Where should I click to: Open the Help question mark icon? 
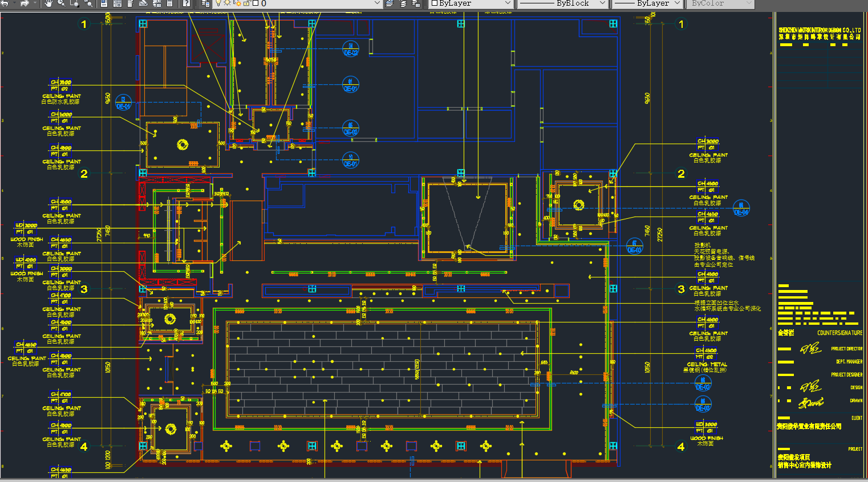[186, 3]
